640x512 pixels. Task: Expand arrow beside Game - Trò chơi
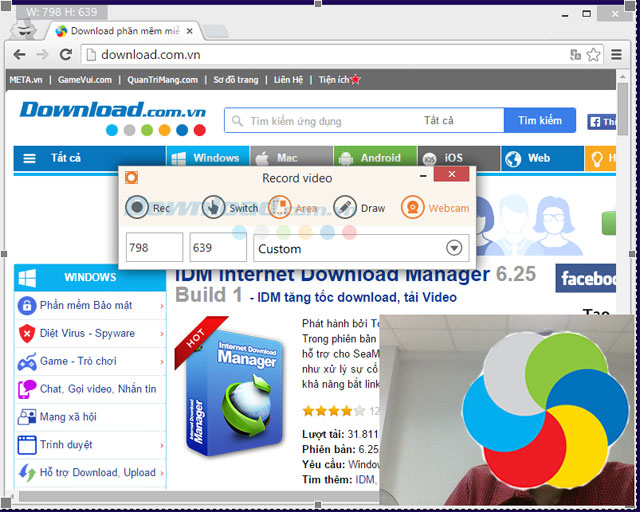click(x=162, y=361)
